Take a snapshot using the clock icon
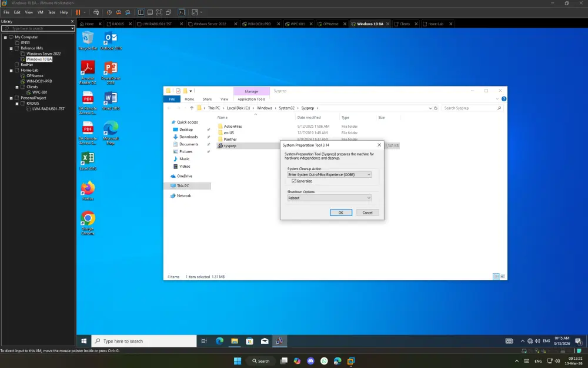 tap(109, 12)
